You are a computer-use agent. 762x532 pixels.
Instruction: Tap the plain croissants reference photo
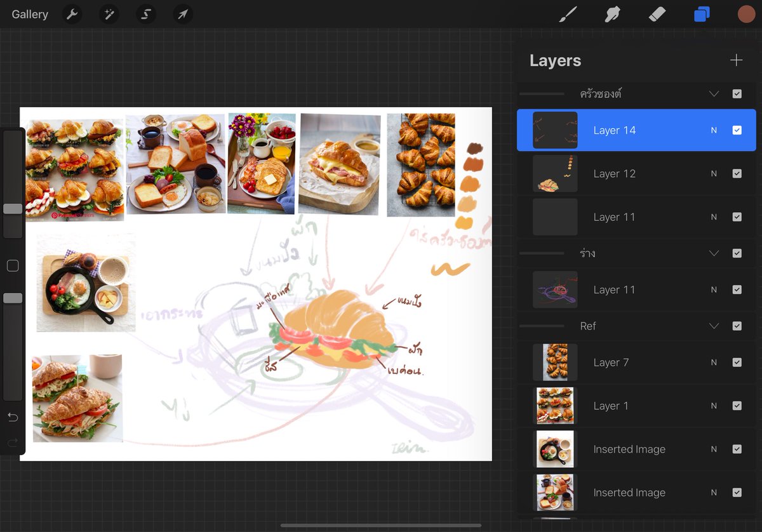click(421, 164)
